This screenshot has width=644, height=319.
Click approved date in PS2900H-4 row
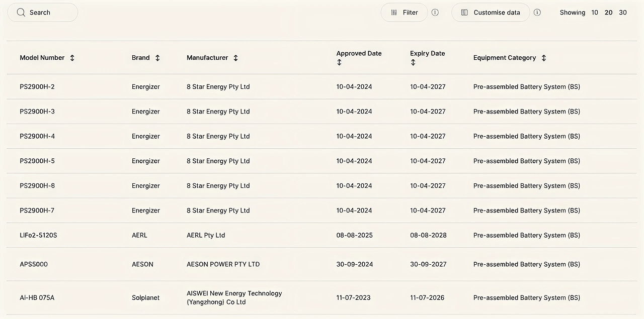pyautogui.click(x=354, y=136)
